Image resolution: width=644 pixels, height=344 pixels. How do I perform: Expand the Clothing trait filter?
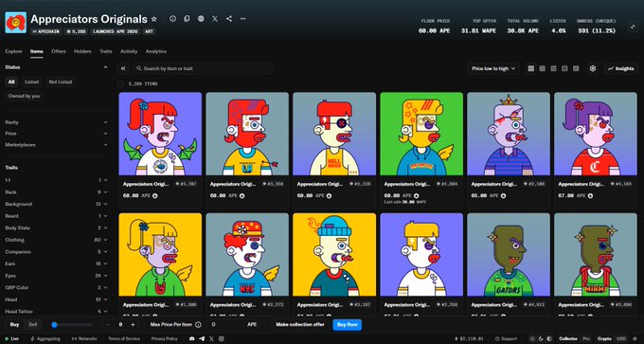click(x=56, y=240)
